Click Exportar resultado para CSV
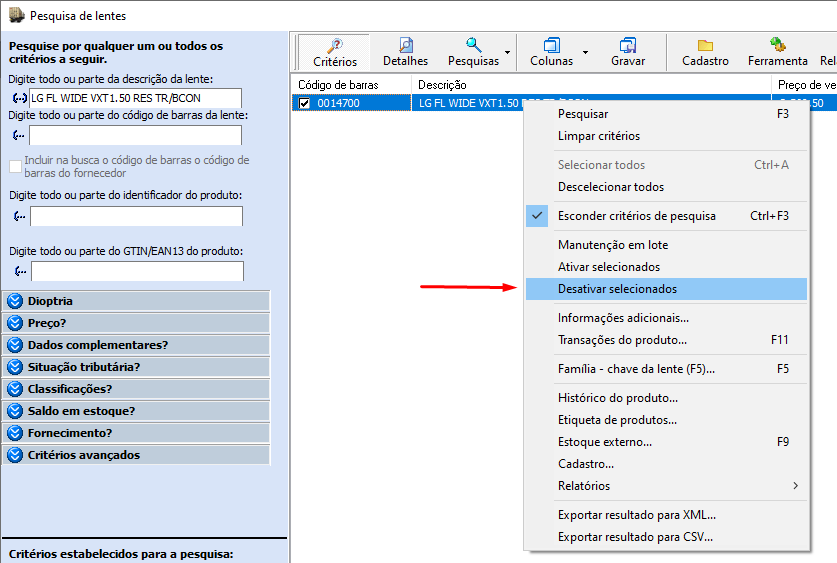837x563 pixels. tap(635, 537)
